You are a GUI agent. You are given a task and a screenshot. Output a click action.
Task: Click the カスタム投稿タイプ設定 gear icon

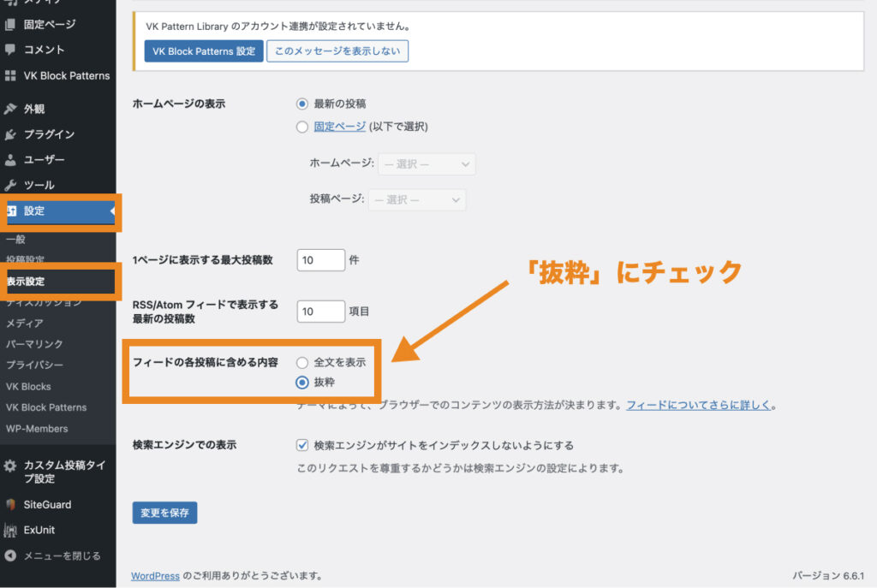[12, 463]
